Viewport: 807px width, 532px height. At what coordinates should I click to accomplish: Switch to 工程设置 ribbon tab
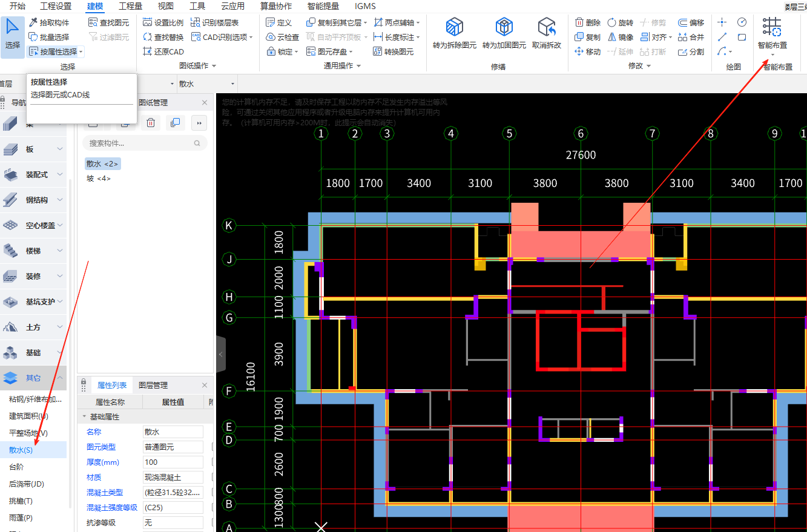[x=56, y=6]
